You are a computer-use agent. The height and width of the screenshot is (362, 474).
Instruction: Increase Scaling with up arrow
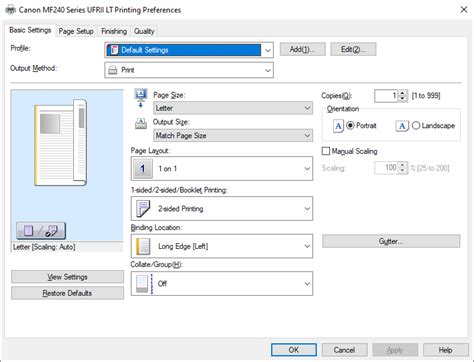[x=403, y=165]
